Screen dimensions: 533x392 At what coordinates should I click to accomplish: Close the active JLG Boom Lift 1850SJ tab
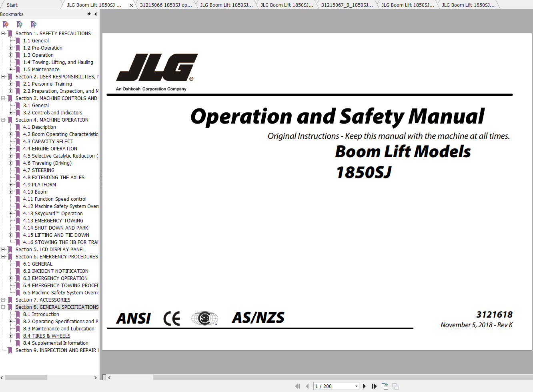[x=131, y=5]
